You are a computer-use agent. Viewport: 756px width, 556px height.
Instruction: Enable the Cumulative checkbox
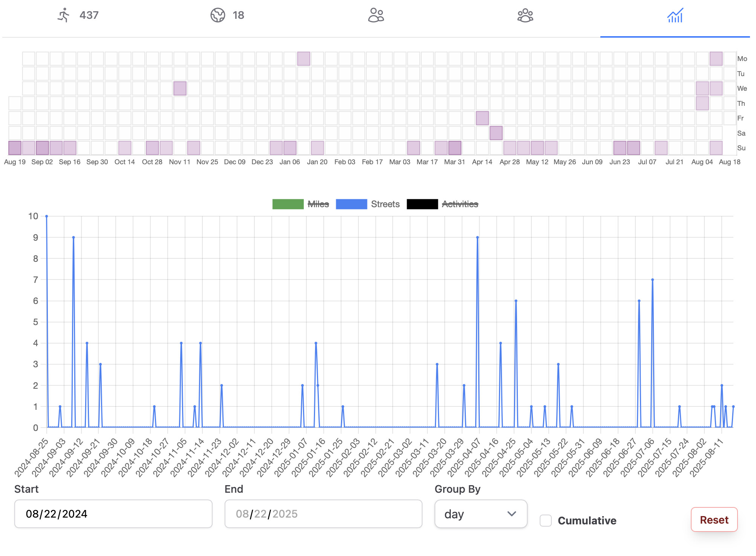546,521
